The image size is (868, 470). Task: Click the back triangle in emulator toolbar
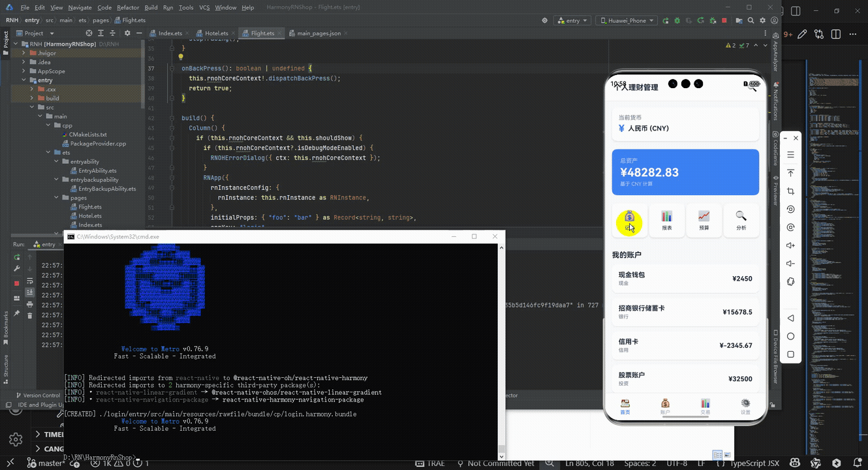point(790,318)
